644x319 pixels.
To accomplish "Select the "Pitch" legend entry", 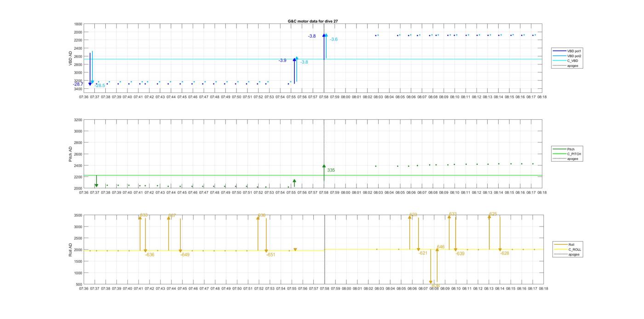I will point(564,149).
